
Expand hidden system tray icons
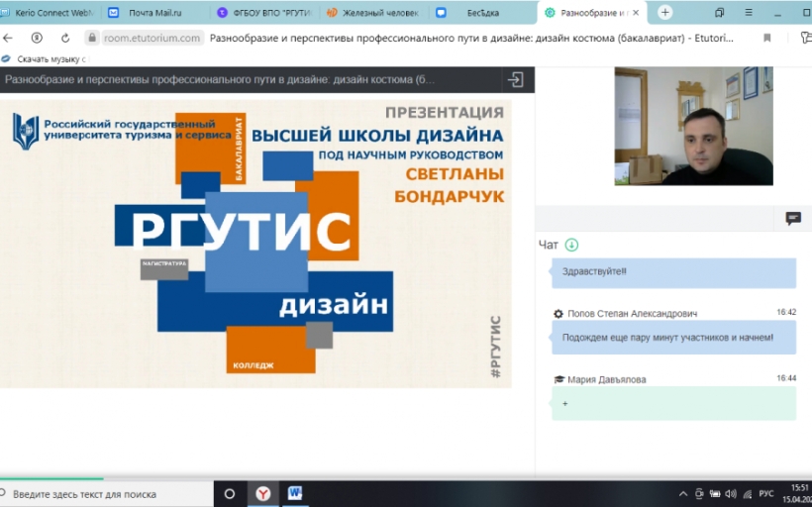click(683, 494)
